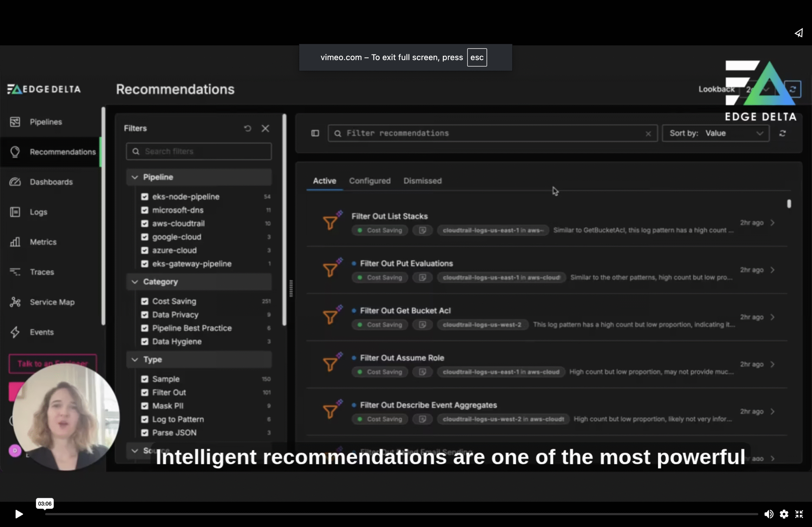Click the Service Map sidebar icon

coord(15,302)
